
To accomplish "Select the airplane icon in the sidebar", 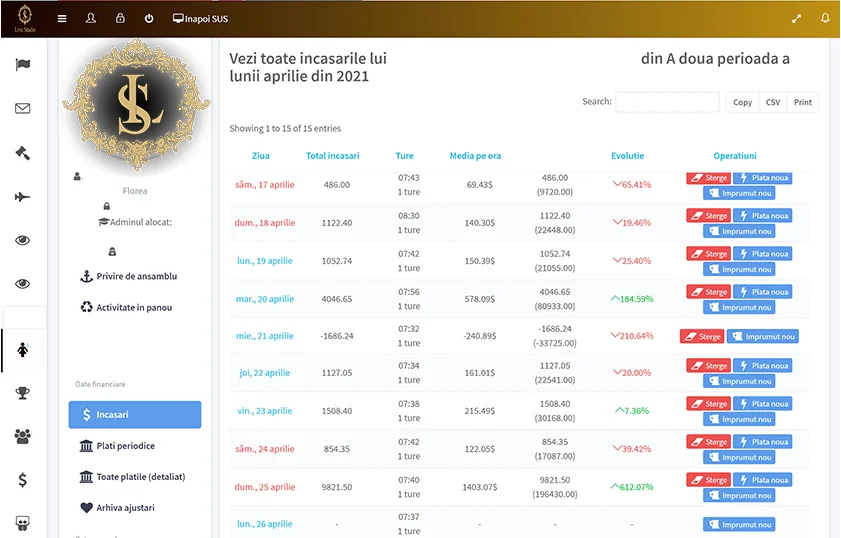I will coord(23,197).
